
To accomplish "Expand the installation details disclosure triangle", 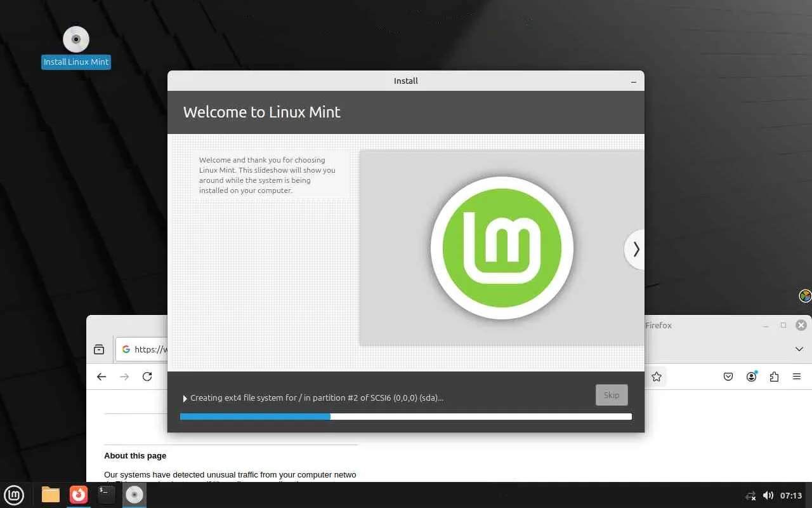I will (185, 399).
